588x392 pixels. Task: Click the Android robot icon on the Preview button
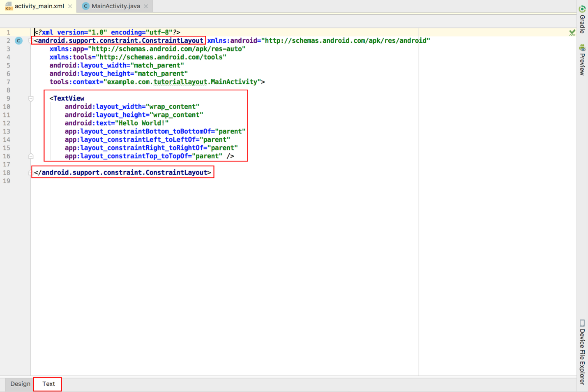[x=582, y=48]
